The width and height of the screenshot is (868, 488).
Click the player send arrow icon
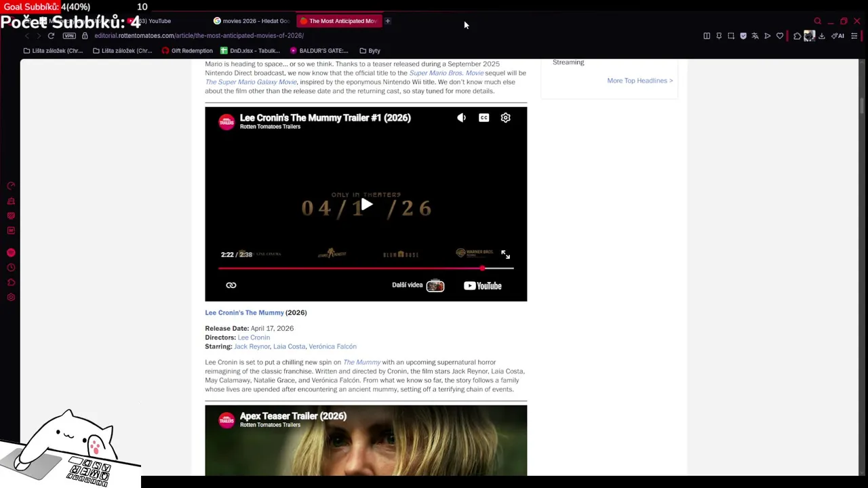point(768,36)
